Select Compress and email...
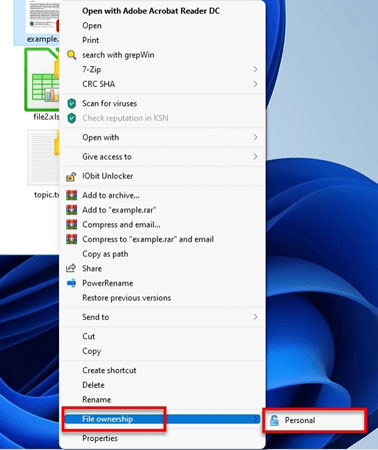The height and width of the screenshot is (450, 378). coord(162,225)
